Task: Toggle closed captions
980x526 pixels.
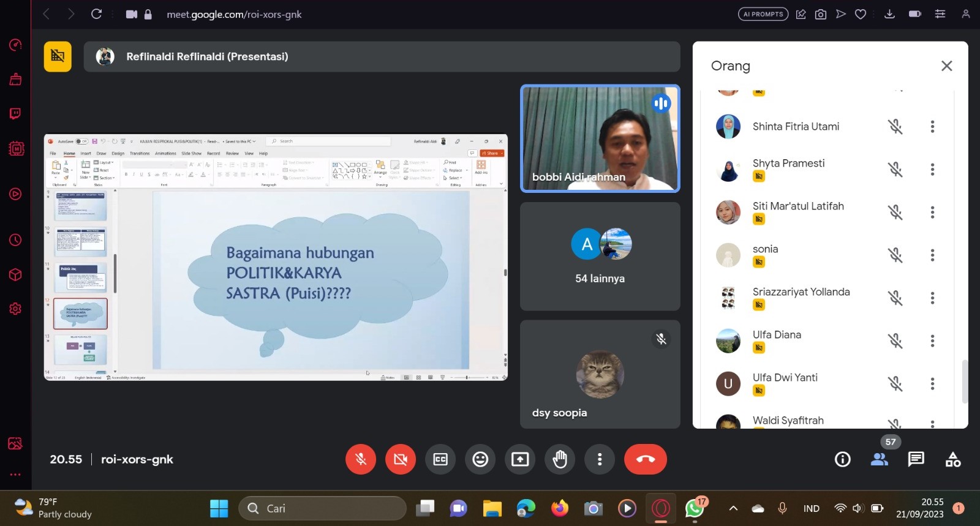Action: [x=440, y=459]
